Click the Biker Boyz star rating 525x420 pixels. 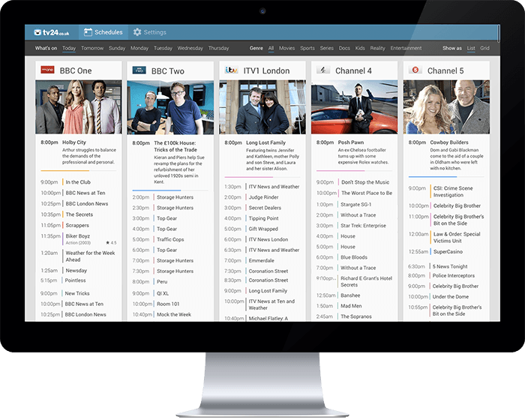(111, 243)
